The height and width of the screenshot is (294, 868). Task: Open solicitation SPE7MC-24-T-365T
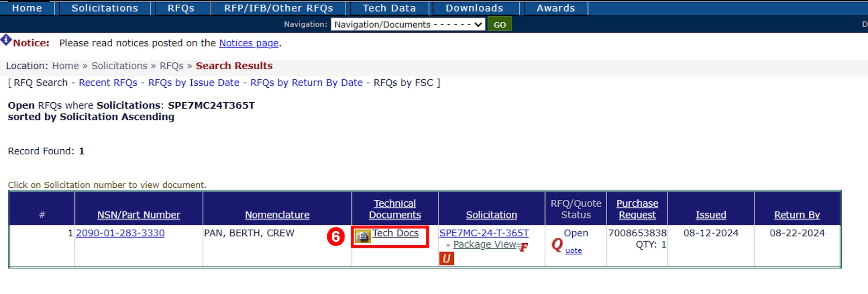coord(484,233)
